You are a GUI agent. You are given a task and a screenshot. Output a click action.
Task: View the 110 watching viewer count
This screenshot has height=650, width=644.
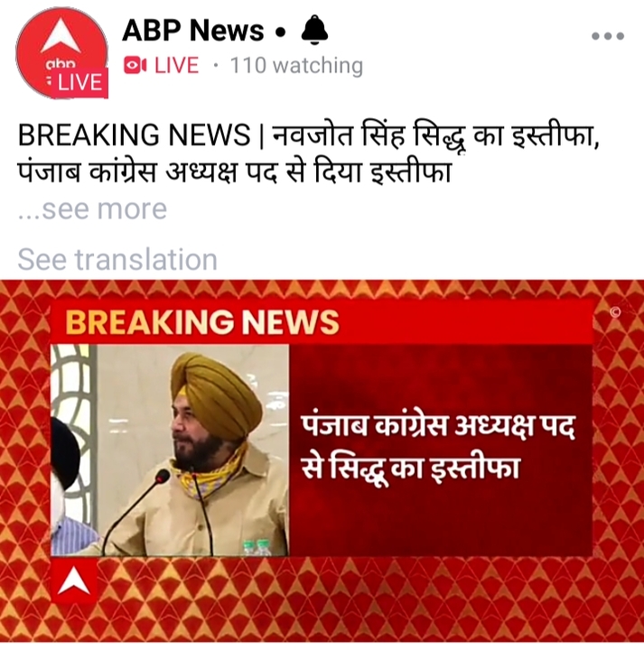coord(296,66)
